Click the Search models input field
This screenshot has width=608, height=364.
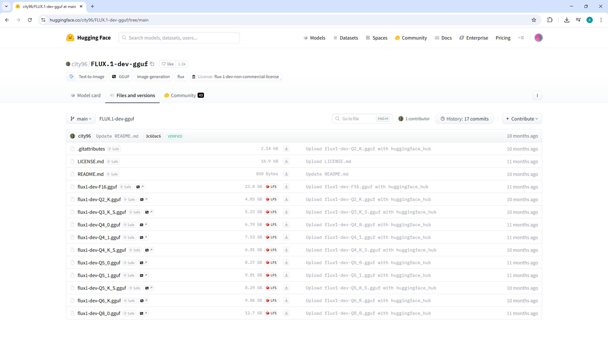click(x=179, y=38)
